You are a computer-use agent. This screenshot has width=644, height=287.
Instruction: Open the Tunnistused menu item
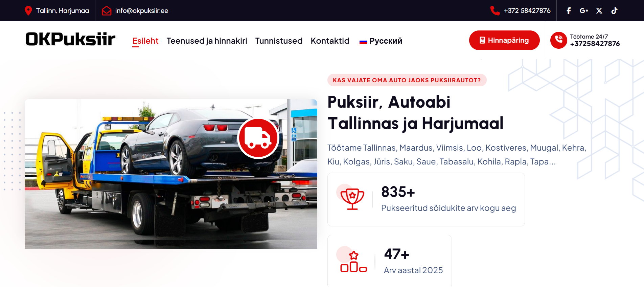click(x=279, y=41)
